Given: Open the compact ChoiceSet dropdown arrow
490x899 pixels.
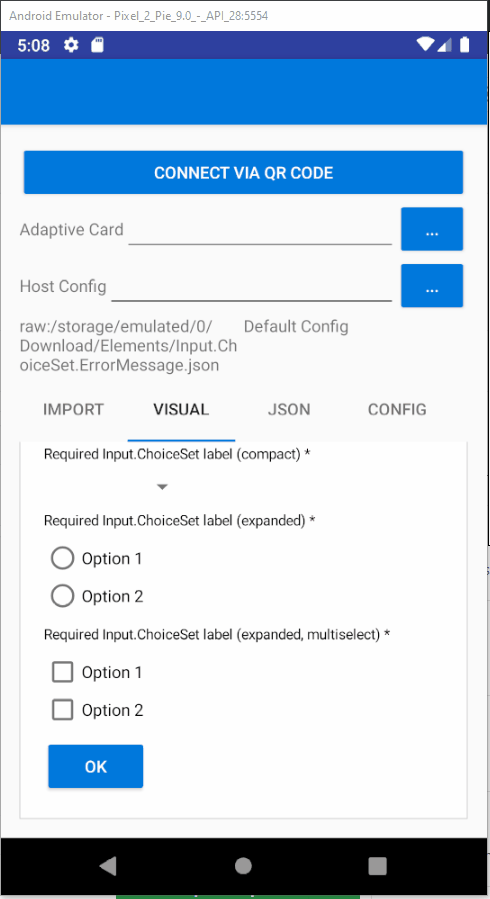Looking at the screenshot, I should (x=162, y=487).
